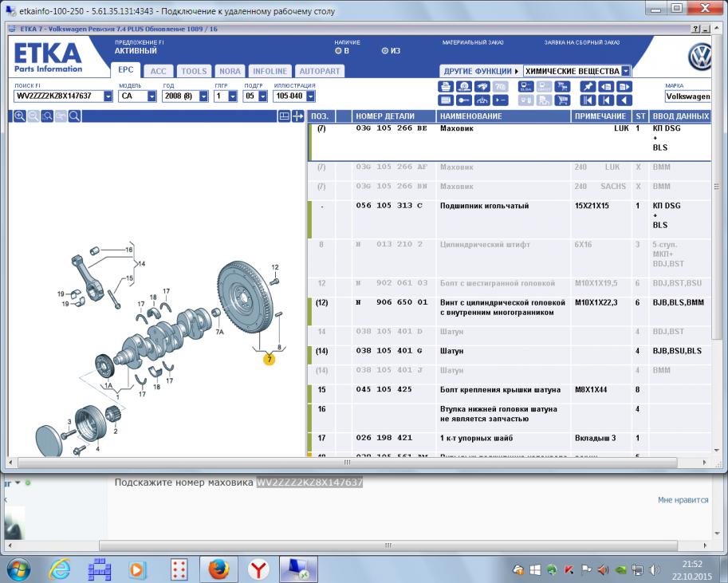The image size is (728, 583).
Task: Open the ПОДГР dropdown
Action: (x=263, y=97)
